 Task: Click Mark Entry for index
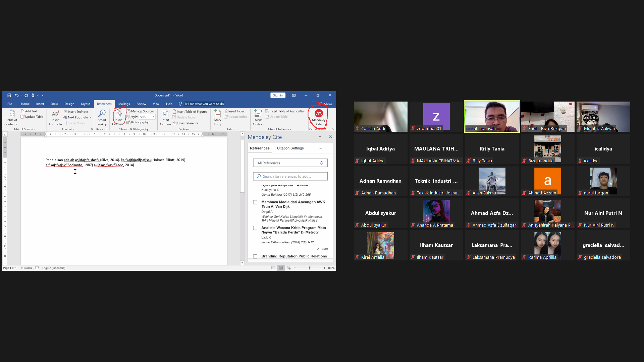pyautogui.click(x=218, y=118)
